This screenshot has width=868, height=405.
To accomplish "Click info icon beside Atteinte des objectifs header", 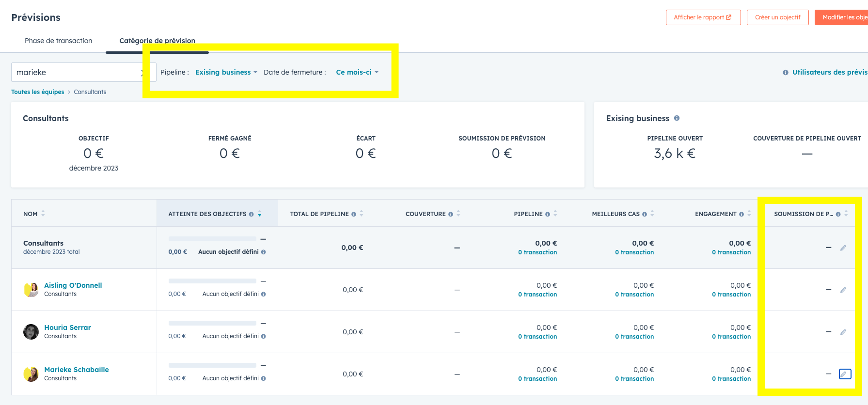I will coord(251,214).
